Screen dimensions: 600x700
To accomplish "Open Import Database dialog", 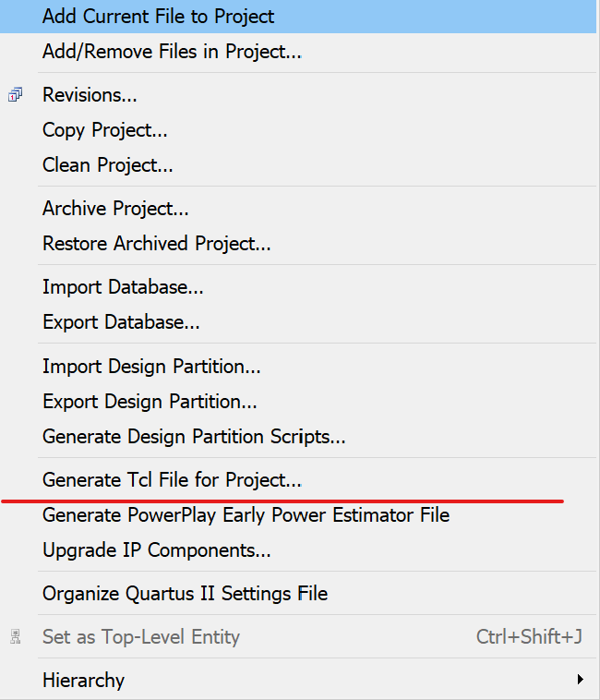I will pyautogui.click(x=123, y=287).
